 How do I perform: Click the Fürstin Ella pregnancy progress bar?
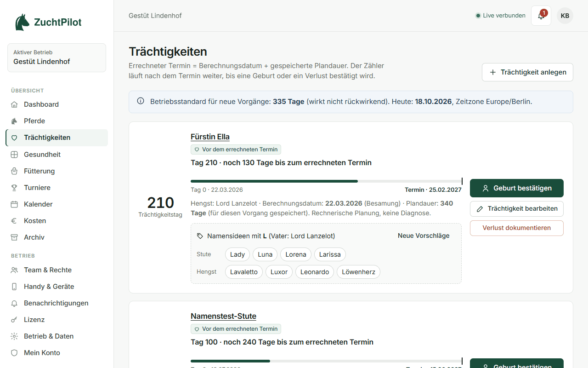pyautogui.click(x=326, y=181)
